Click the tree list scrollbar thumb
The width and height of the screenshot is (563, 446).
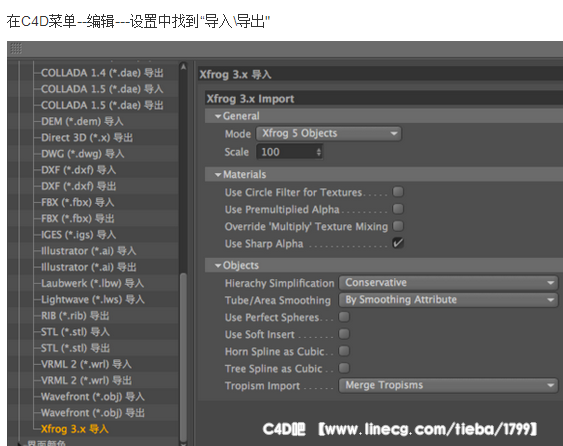pyautogui.click(x=183, y=357)
